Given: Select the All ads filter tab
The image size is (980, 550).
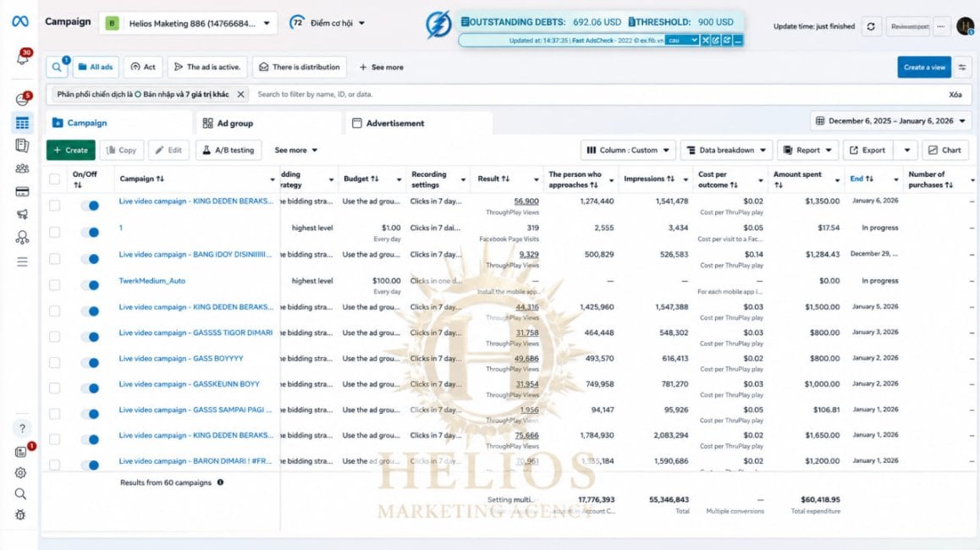Looking at the screenshot, I should pyautogui.click(x=96, y=67).
